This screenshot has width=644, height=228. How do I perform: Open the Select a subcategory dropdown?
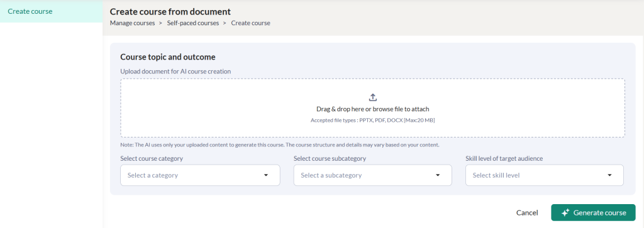pos(372,175)
